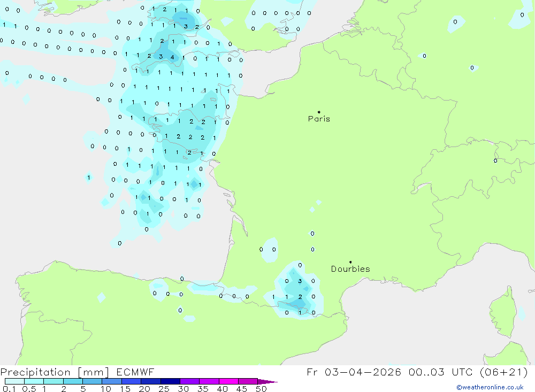Pick the 10–15 mm legend swatch
The height and width of the screenshot is (392, 535).
(112, 381)
